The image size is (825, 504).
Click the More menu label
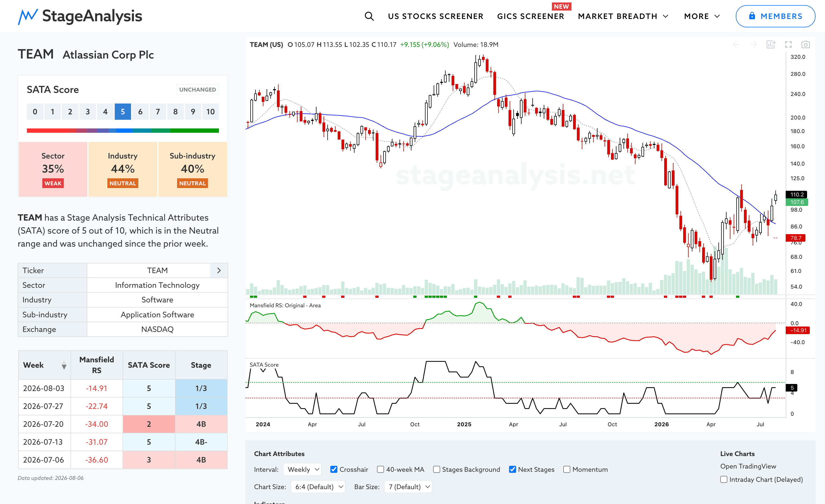coord(696,16)
